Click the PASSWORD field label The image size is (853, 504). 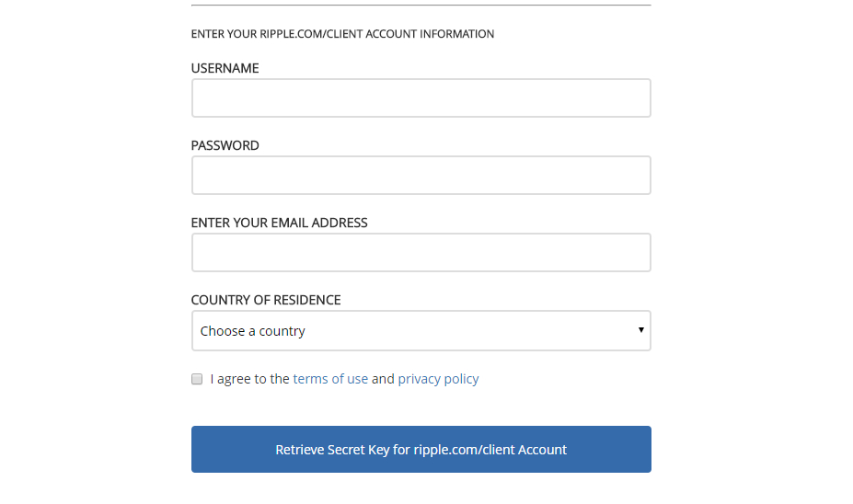pos(225,145)
